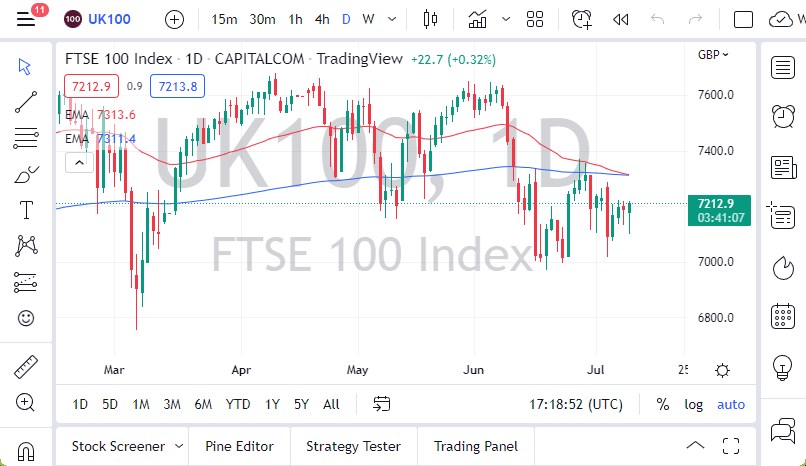Click the UK100 symbol search field
The width and height of the screenshot is (806, 466).
point(108,19)
